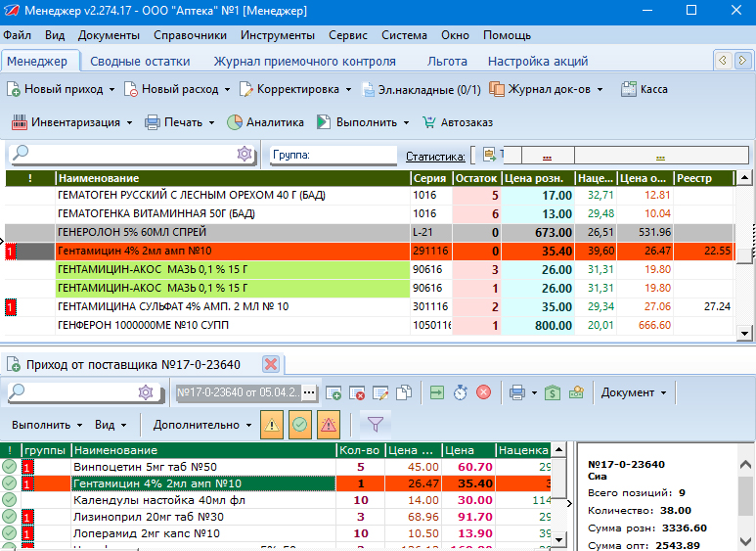Toggle the yellow warning triangle filter
This screenshot has width=756, height=551.
tap(272, 425)
